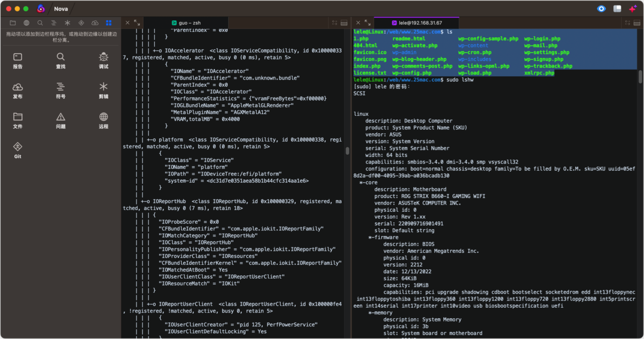Screen dimensions: 644x339
Task: Open the 符号 (Symbols) sidebar
Action: [x=60, y=91]
